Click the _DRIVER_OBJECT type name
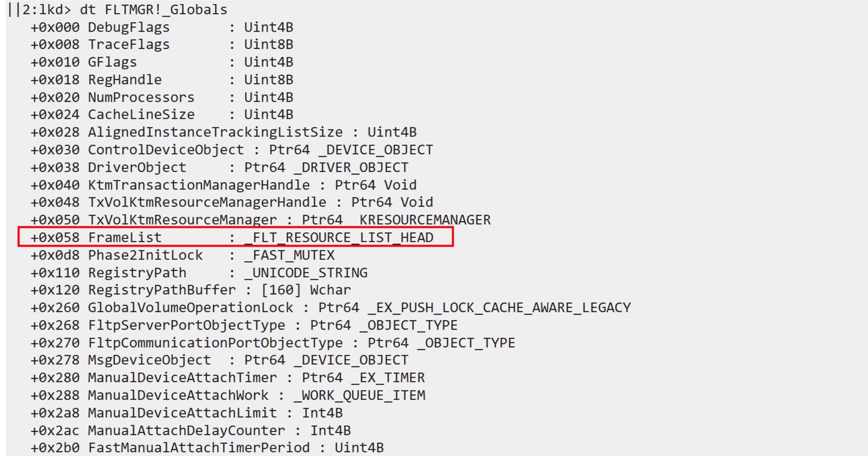 pyautogui.click(x=351, y=167)
